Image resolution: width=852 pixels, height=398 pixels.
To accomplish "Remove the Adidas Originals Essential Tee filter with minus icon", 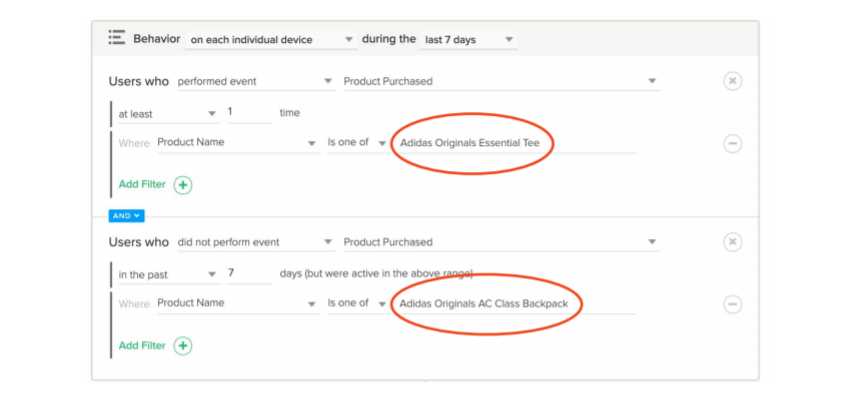I will pos(732,144).
